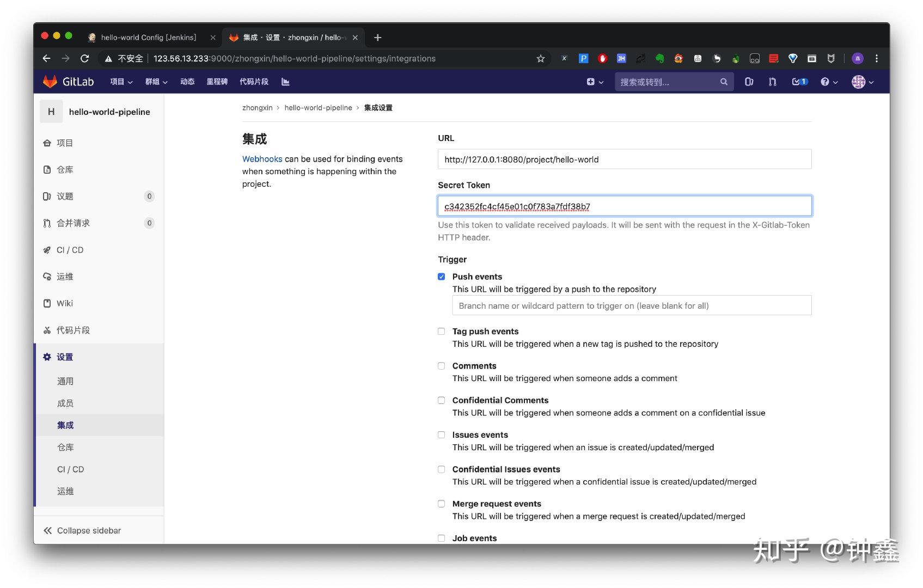Screen dimensions: 923x588
Task: Focus the Secret Token field
Action: (x=625, y=206)
